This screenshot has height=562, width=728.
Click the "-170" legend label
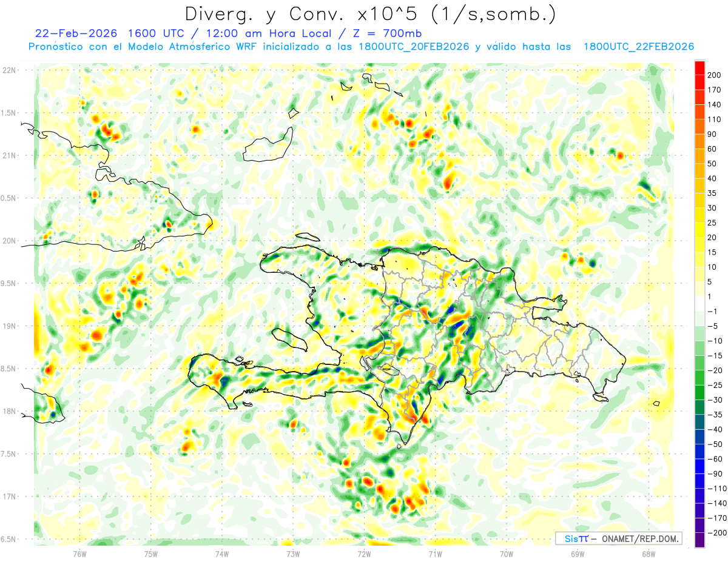718,518
